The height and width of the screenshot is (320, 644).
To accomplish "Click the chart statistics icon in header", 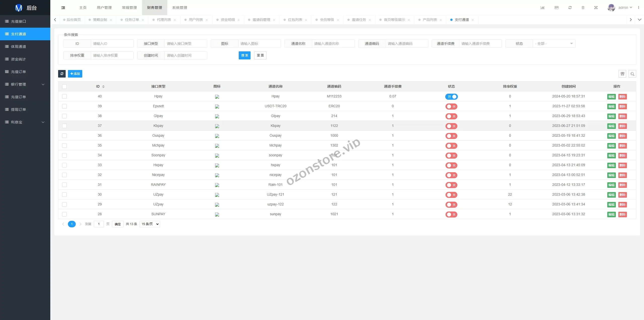I will click(x=542, y=8).
